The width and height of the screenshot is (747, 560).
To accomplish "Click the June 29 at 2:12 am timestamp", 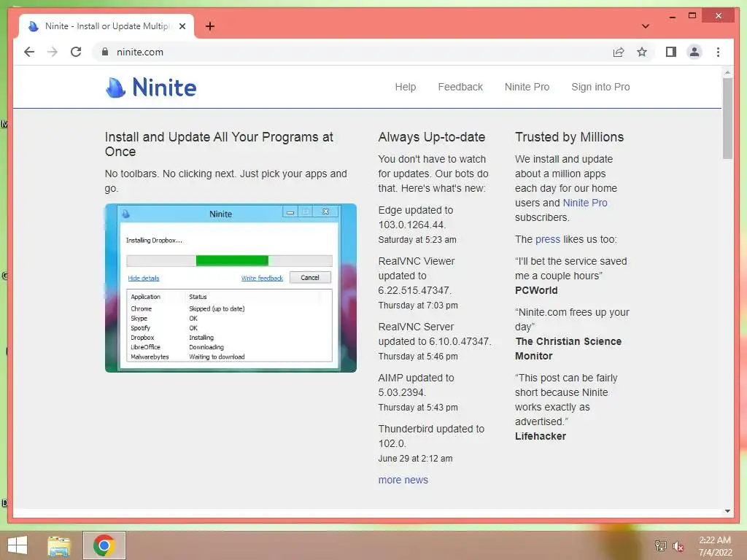I will pyautogui.click(x=415, y=459).
